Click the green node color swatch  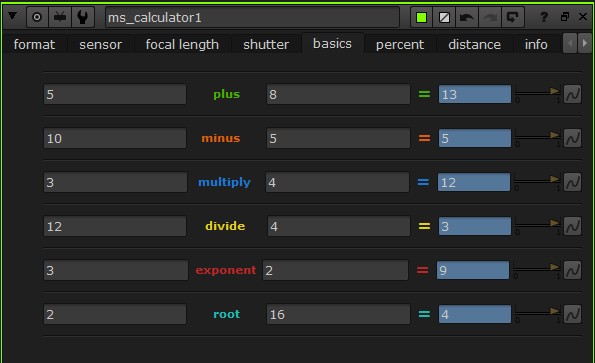421,17
